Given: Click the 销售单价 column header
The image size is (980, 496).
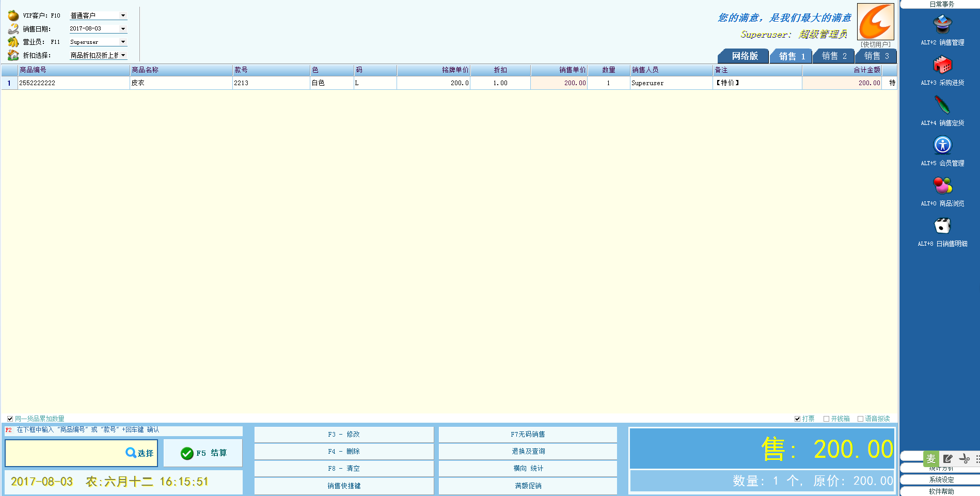Looking at the screenshot, I should pyautogui.click(x=559, y=70).
